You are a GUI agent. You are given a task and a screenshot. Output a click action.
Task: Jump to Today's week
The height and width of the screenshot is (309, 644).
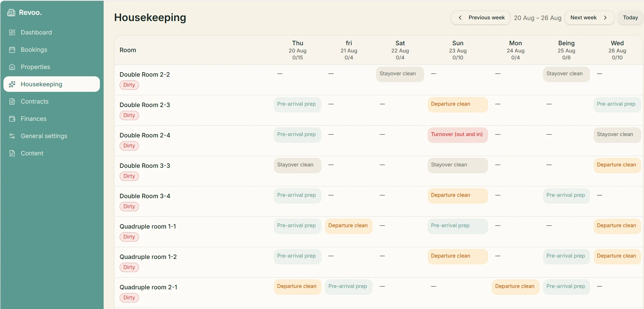[x=631, y=18]
